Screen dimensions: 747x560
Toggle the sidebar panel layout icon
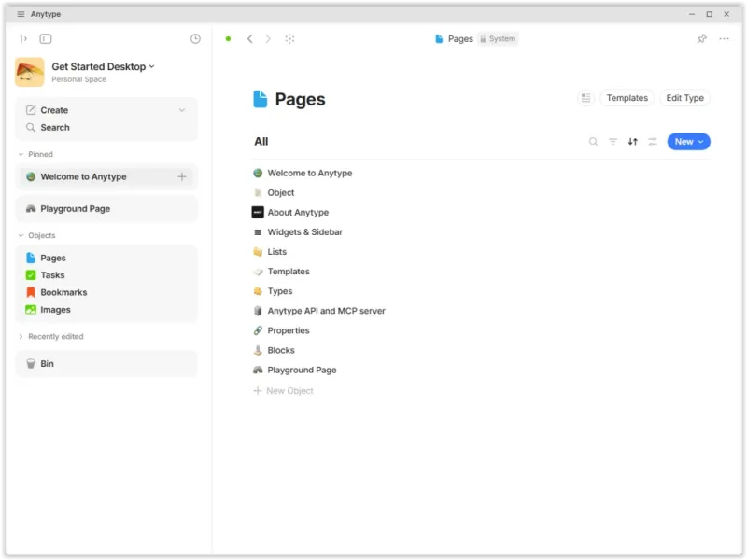tap(46, 38)
